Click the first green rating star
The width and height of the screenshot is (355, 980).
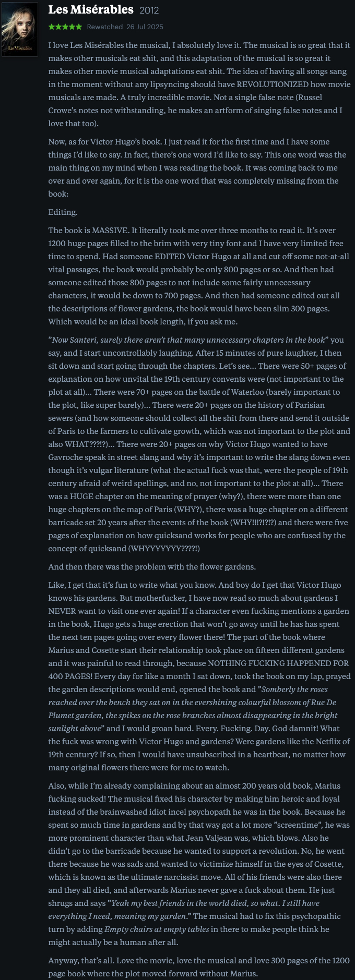pyautogui.click(x=52, y=27)
